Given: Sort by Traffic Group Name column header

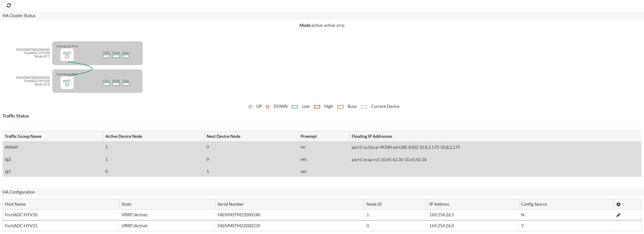Looking at the screenshot, I should click(x=23, y=136).
